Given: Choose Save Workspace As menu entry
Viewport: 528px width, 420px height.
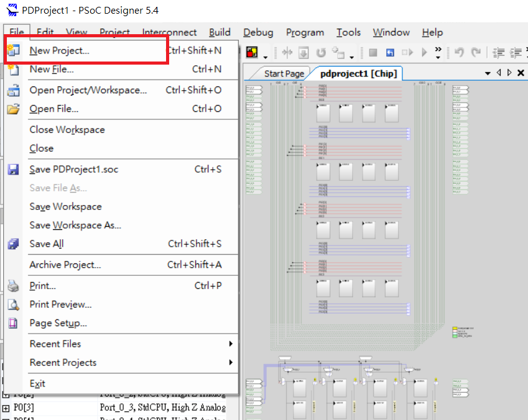Looking at the screenshot, I should coord(121,225).
